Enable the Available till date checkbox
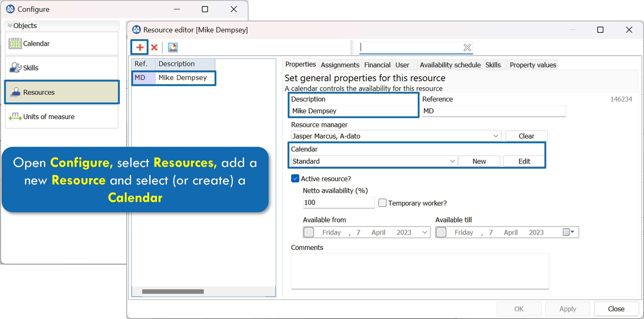The height and width of the screenshot is (319, 644). pyautogui.click(x=441, y=232)
